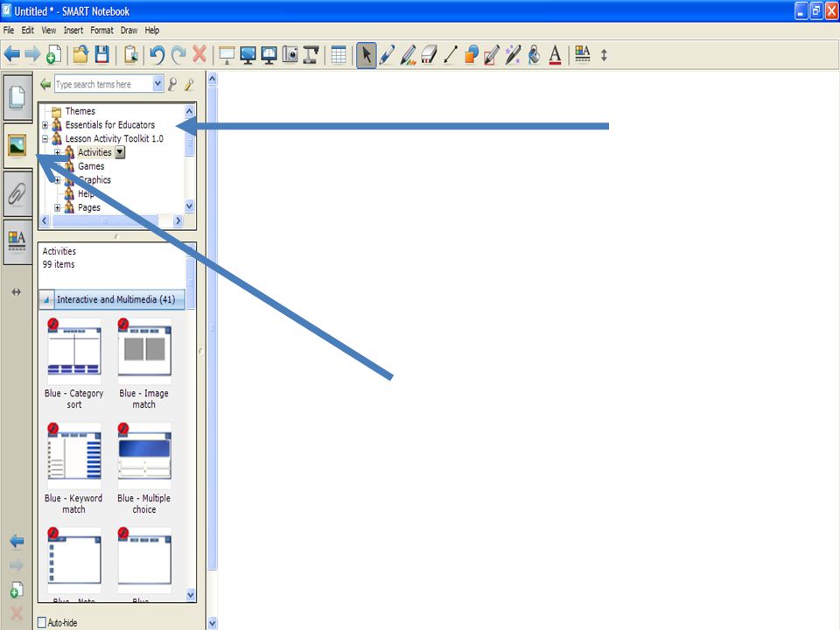Select the Fill paint bucket tool
The height and width of the screenshot is (630, 840).
tap(534, 54)
